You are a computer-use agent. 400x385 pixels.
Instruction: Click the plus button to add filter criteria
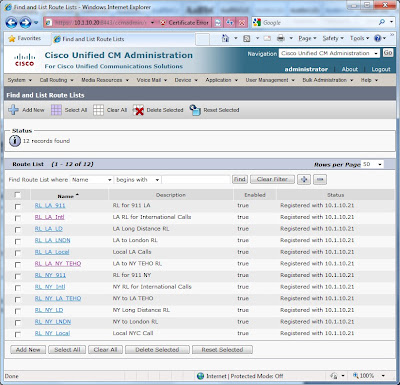coord(304,179)
